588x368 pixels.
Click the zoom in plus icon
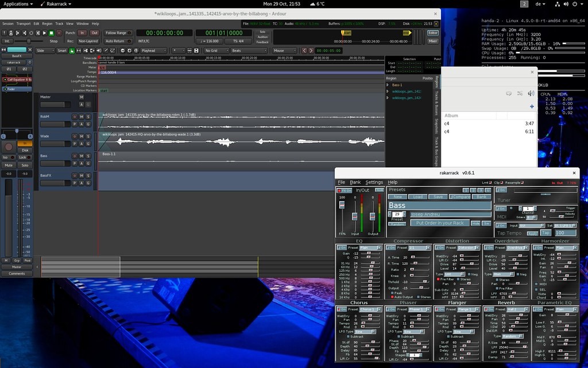129,51
